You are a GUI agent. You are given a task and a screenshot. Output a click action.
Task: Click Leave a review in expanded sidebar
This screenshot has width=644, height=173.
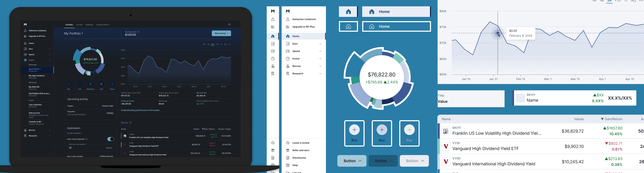tap(301, 143)
